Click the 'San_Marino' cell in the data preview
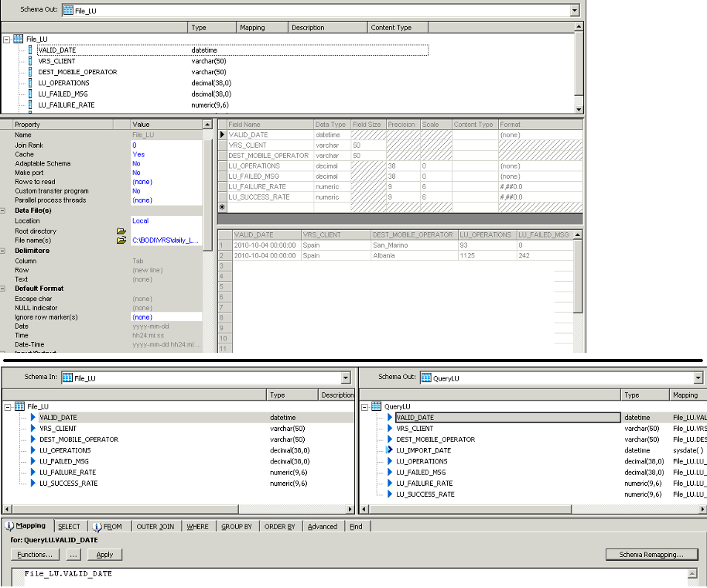Screen dimensions: 707x588 tap(414, 245)
